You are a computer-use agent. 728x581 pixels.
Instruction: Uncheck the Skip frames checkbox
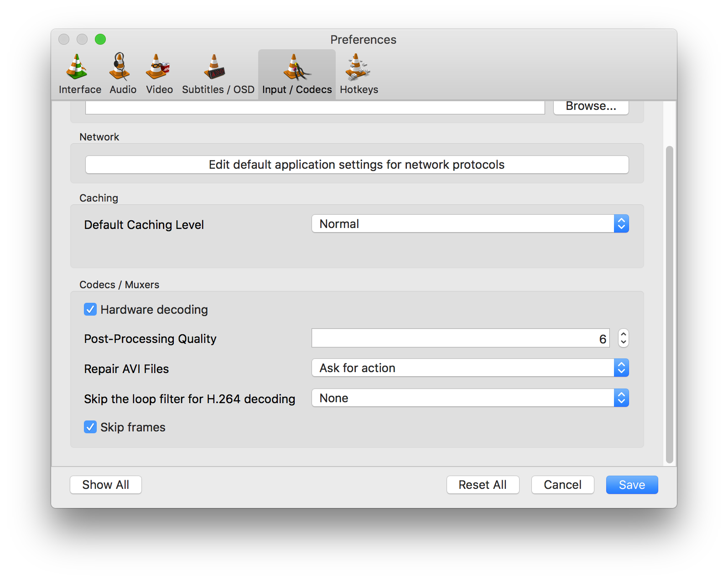coord(90,427)
